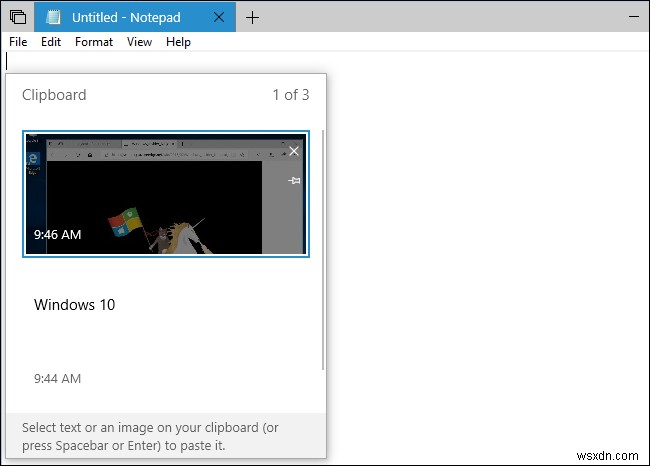This screenshot has width=650, height=466.
Task: Close the Untitled - Notepad tab
Action: click(219, 17)
